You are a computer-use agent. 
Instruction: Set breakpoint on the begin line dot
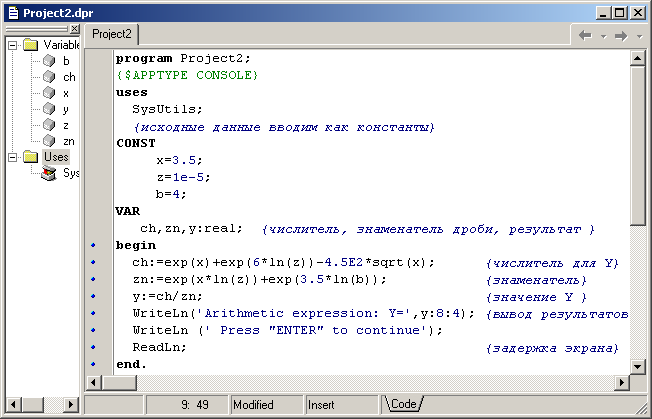pos(93,245)
